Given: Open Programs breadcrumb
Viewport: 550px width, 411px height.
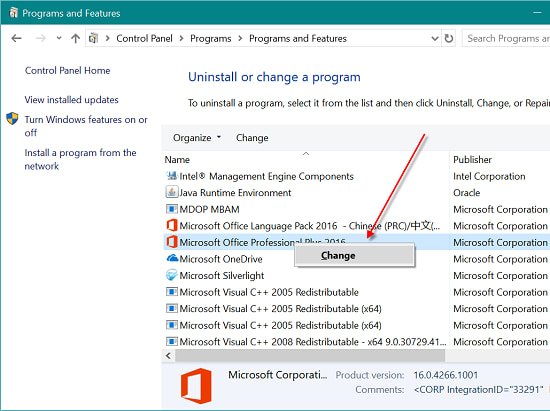Looking at the screenshot, I should coord(210,38).
